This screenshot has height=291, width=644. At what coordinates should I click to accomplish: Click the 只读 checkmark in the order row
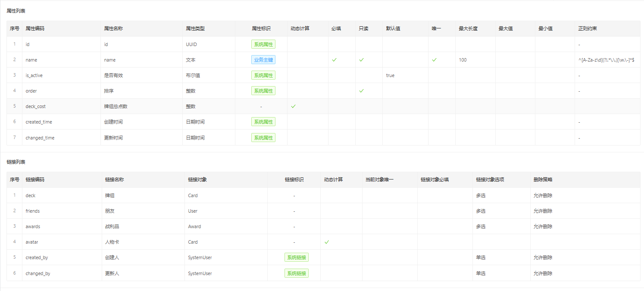click(x=361, y=91)
